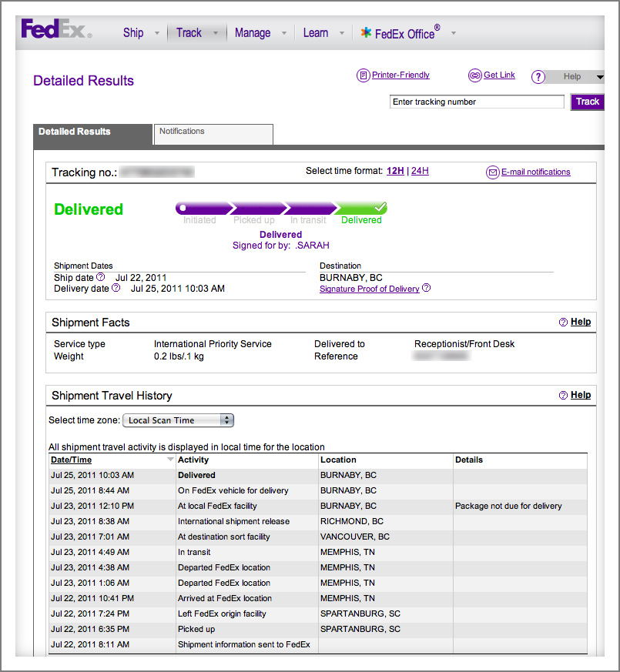Click the Initiated progress segment
This screenshot has height=672, width=620.
(x=203, y=209)
